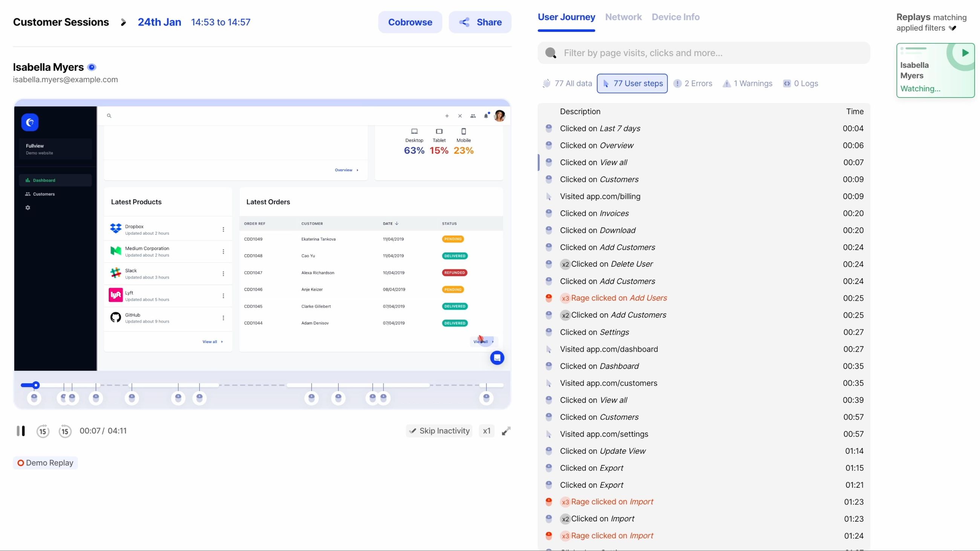
Task: Start a Cobrowse session
Action: (410, 22)
